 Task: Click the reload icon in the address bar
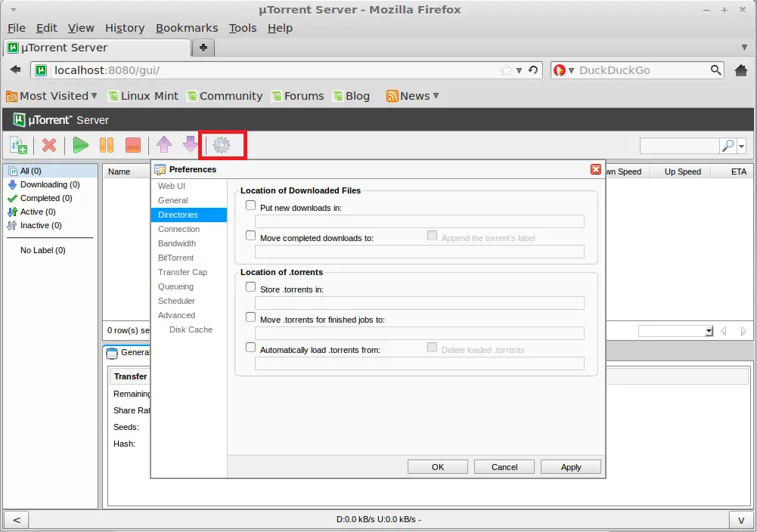coord(533,70)
